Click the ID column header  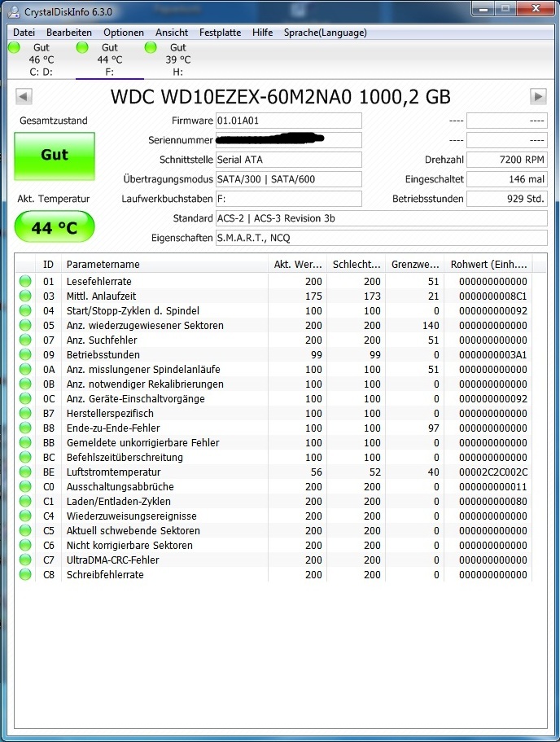pyautogui.click(x=48, y=265)
